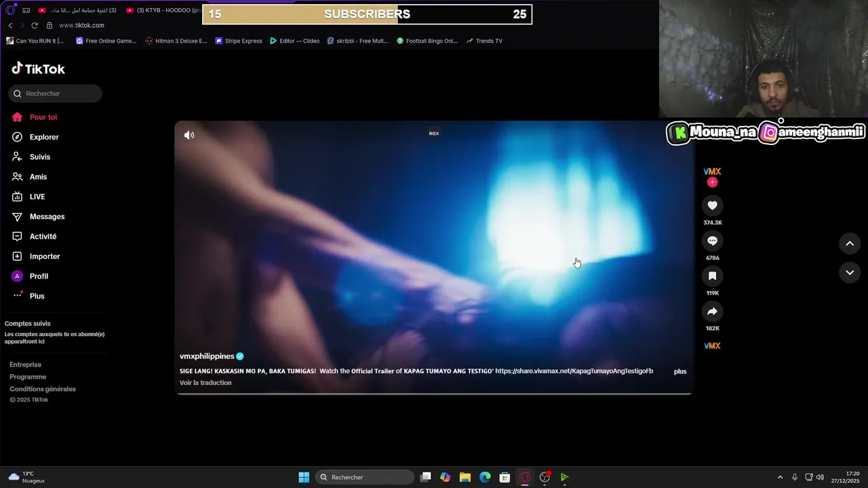Screen dimensions: 868x488
Task: Open the VMX sound disc at the bottom
Action: (x=712, y=346)
